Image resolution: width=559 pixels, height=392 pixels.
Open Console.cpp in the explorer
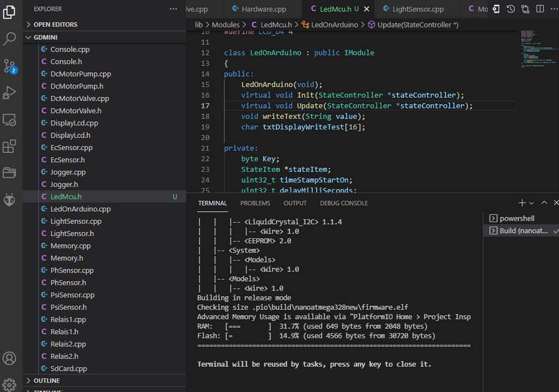[x=105, y=49]
